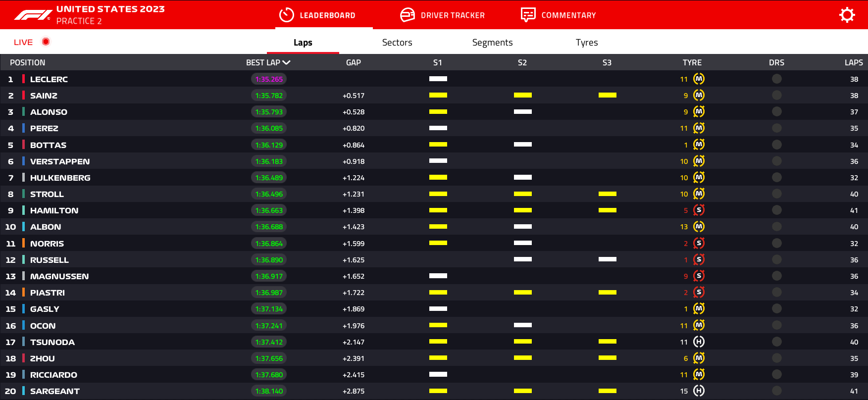
Task: Click Bottas's white S2 sector bar
Action: 523,144
